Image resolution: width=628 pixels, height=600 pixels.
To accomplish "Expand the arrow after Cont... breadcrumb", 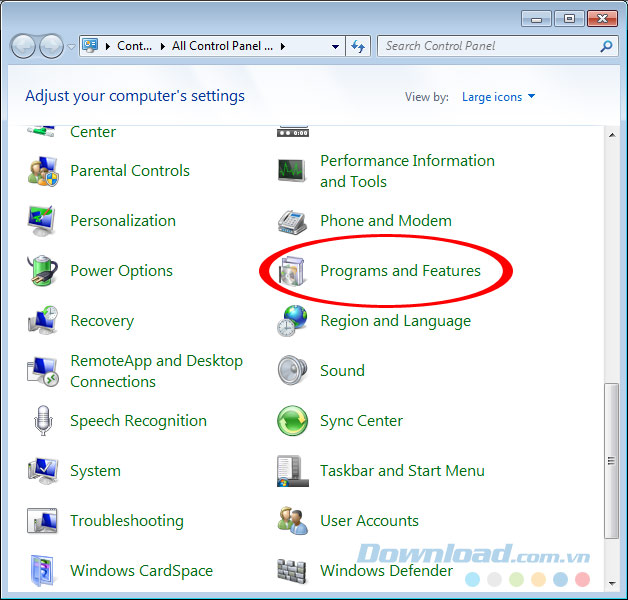I will pyautogui.click(x=163, y=46).
